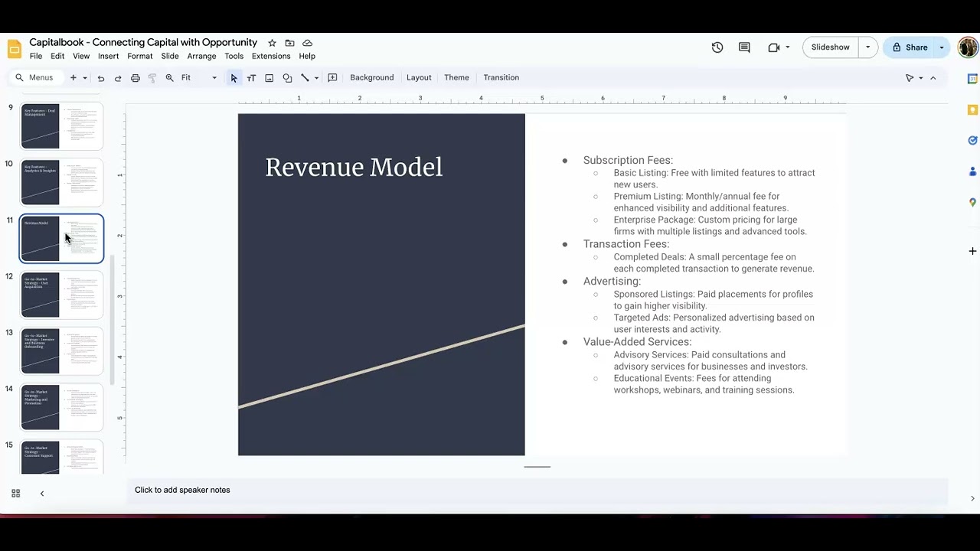Open Contacts side panel icon
The image size is (980, 551).
pyautogui.click(x=972, y=171)
